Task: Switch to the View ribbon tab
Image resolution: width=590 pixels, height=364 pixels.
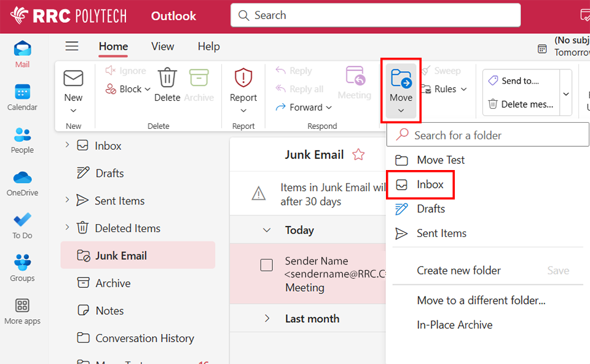Action: [x=162, y=46]
